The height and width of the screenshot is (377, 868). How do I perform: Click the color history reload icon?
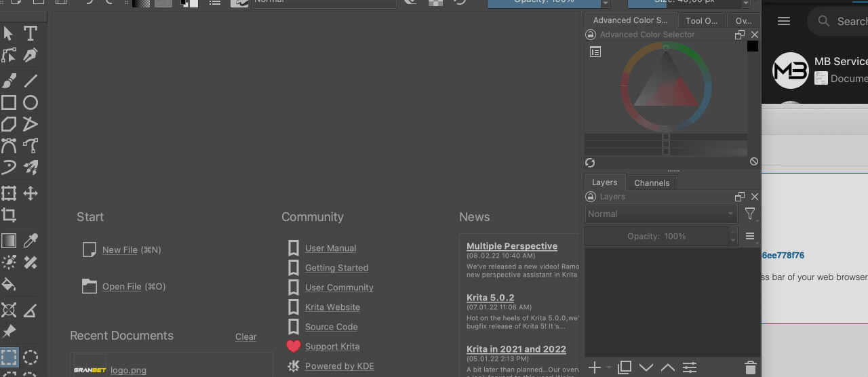[x=590, y=162]
